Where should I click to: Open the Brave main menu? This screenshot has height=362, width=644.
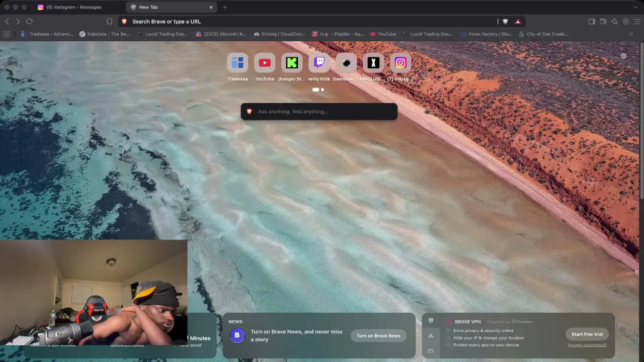[x=637, y=21]
